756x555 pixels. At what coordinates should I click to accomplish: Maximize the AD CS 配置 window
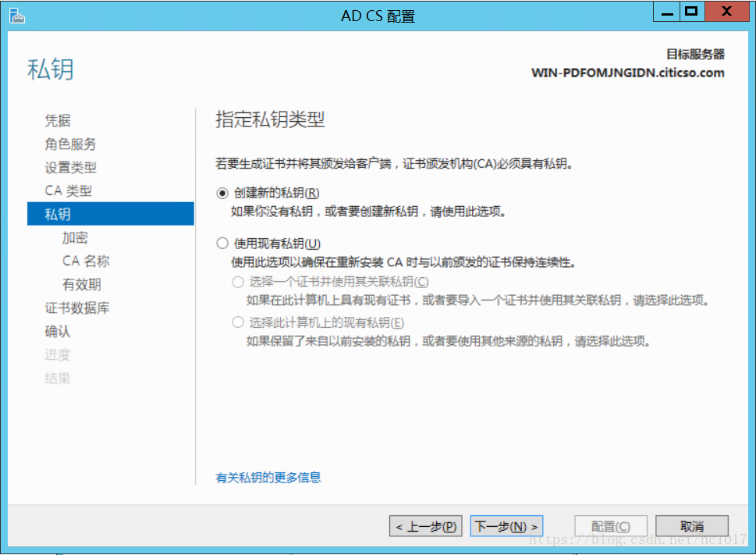tap(692, 11)
